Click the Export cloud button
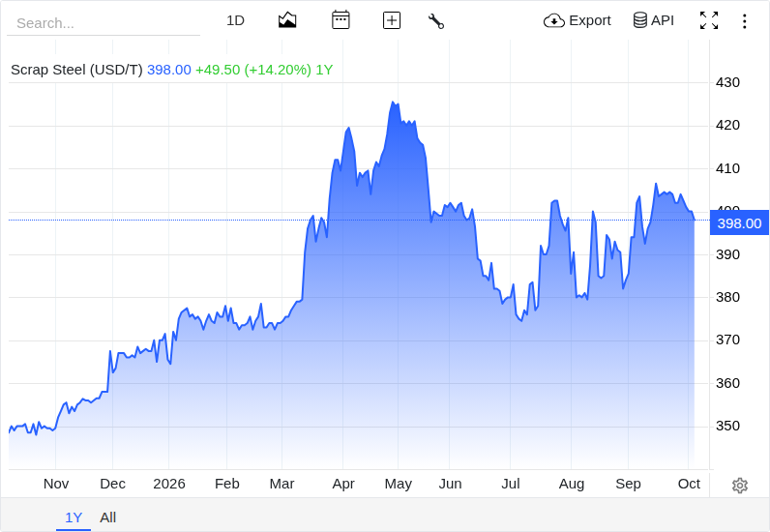Image resolution: width=770 pixels, height=532 pixels. (577, 20)
